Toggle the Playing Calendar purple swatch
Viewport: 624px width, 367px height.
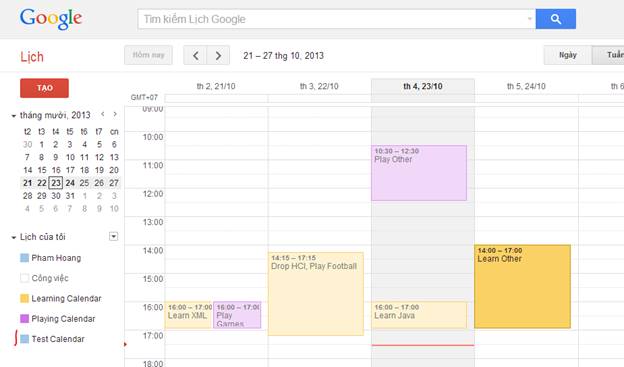[24, 319]
